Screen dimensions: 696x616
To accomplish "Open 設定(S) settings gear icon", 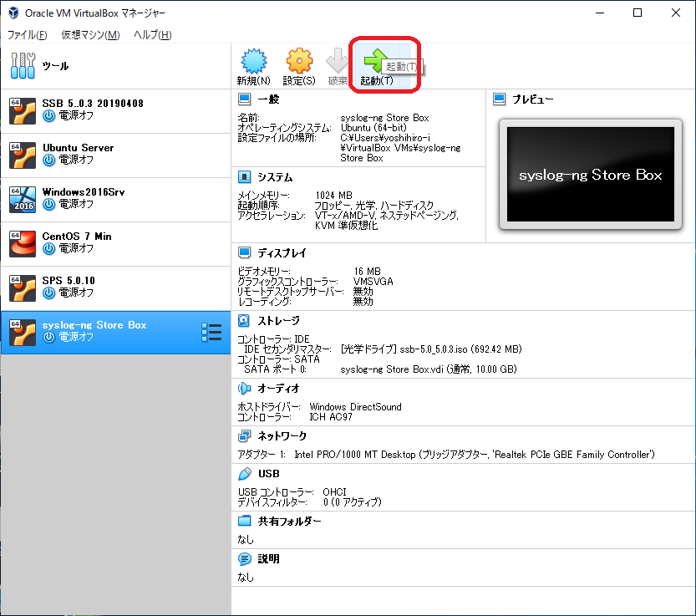I will [299, 61].
